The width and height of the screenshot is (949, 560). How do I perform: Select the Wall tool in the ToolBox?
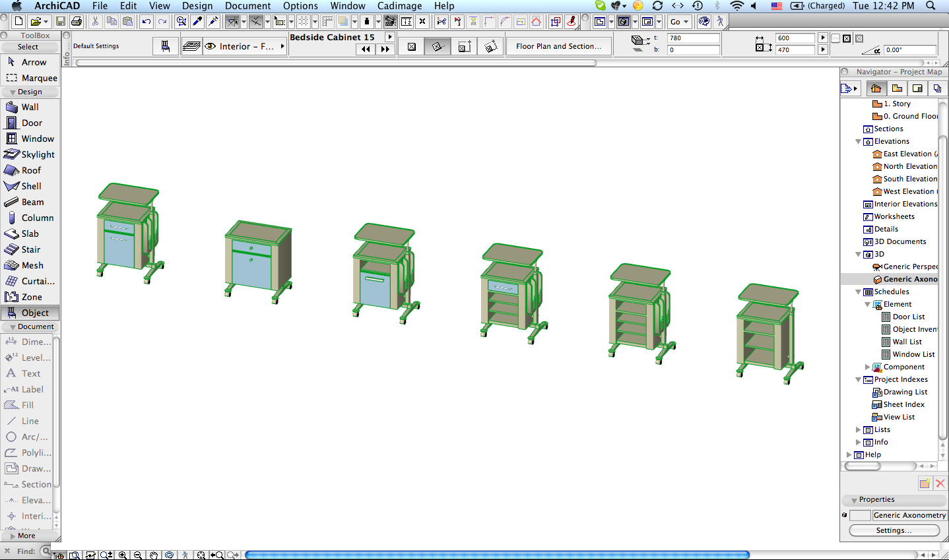tap(30, 107)
